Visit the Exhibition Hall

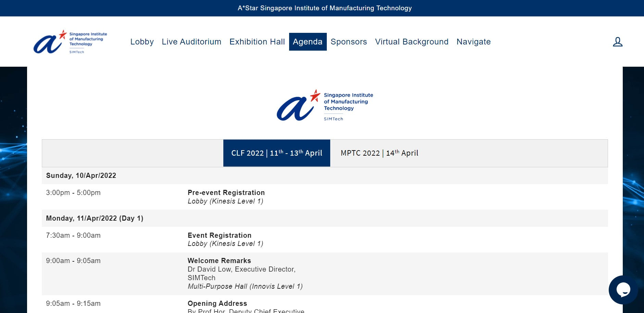[x=257, y=42]
